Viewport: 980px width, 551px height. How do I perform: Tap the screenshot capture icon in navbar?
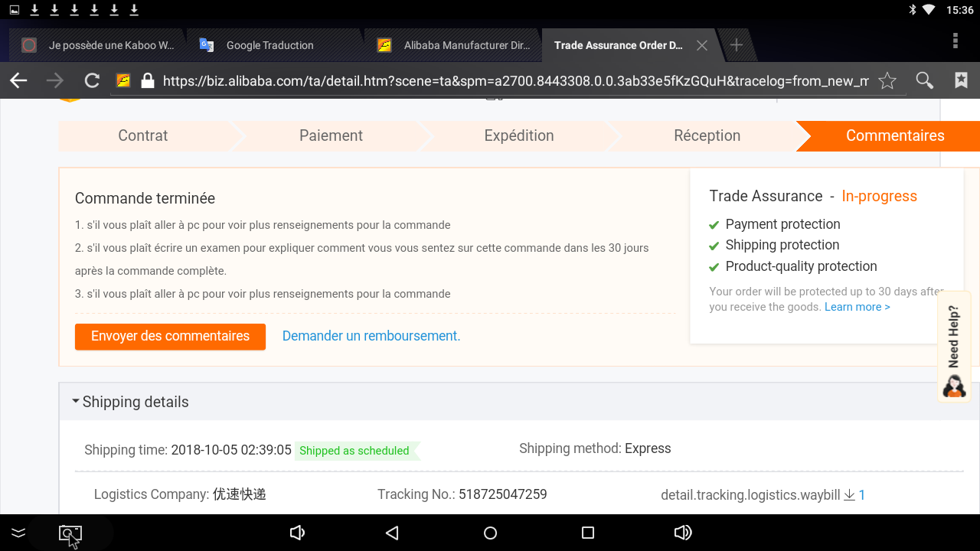(x=70, y=533)
